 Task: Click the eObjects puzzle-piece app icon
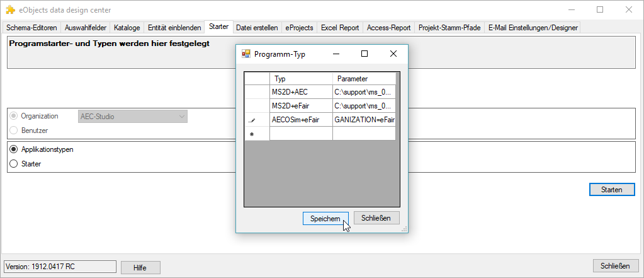(x=10, y=10)
